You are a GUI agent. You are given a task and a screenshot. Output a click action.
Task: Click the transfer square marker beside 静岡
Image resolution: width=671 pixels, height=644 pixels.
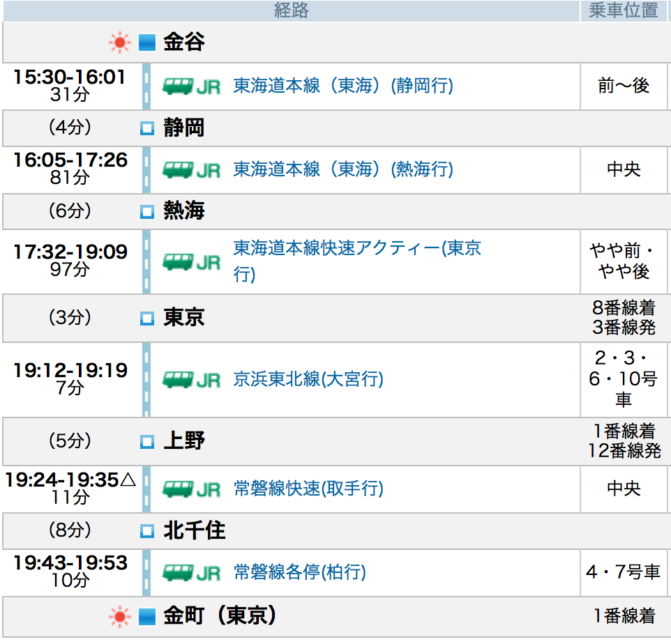pos(146,128)
